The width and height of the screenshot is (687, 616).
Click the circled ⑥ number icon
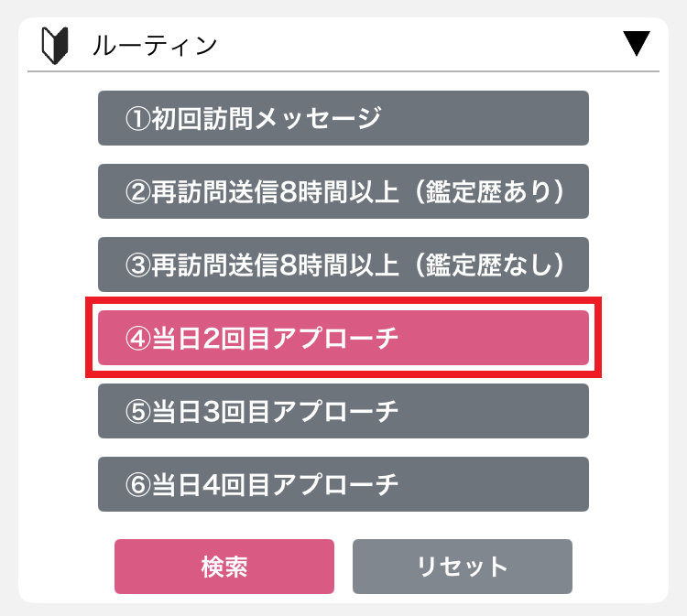pos(138,485)
